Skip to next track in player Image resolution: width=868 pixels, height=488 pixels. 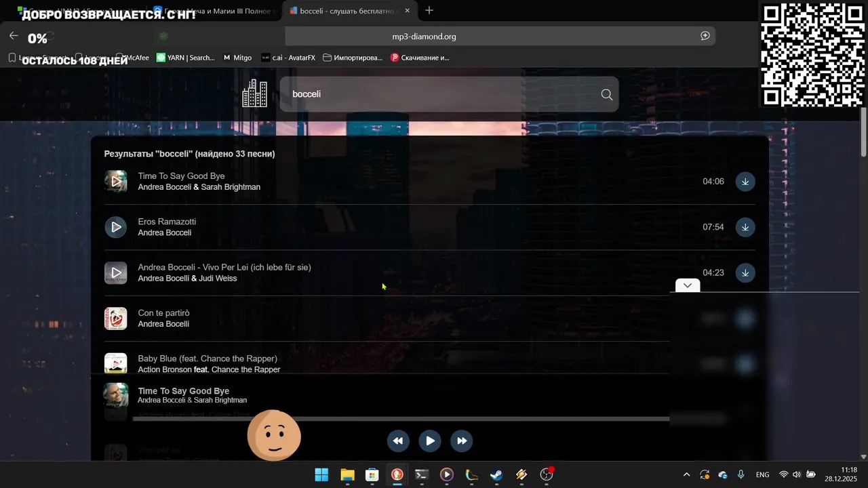pos(461,441)
